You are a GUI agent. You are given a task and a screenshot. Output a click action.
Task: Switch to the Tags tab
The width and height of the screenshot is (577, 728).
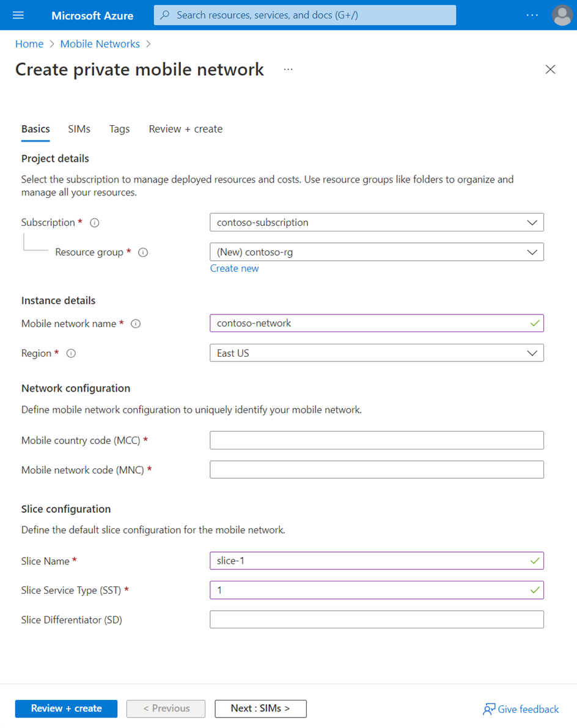point(119,129)
